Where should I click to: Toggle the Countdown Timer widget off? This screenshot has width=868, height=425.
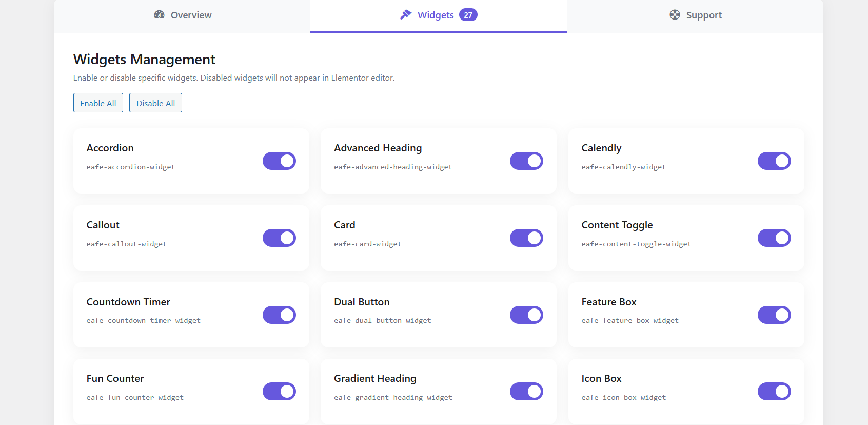tap(279, 315)
